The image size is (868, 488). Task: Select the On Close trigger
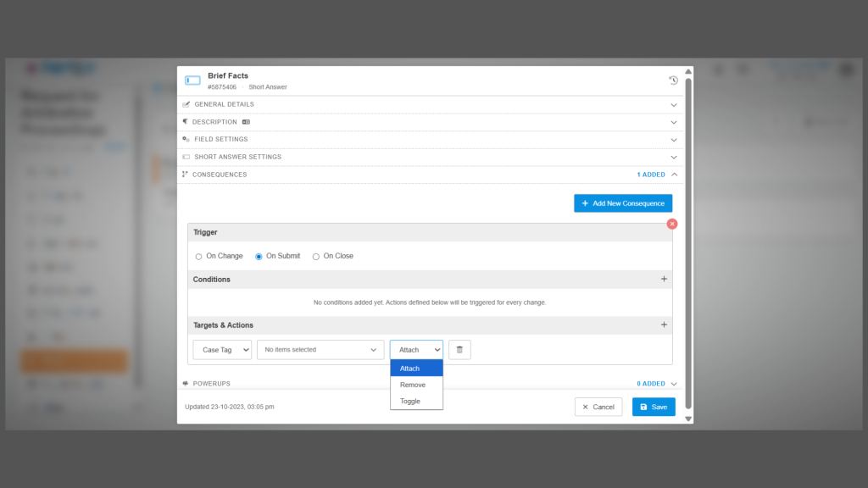click(316, 256)
